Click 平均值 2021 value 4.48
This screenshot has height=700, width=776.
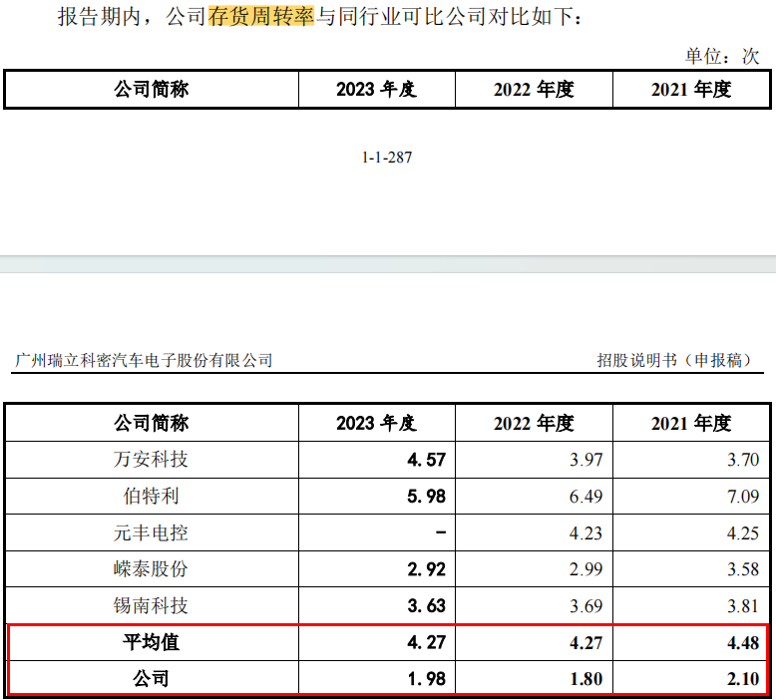pyautogui.click(x=743, y=642)
